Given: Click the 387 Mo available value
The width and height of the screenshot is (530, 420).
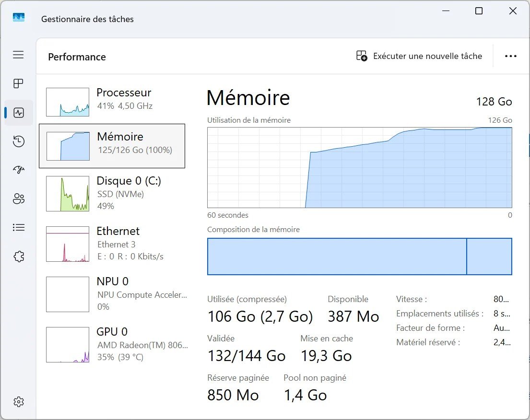Looking at the screenshot, I should [x=353, y=316].
